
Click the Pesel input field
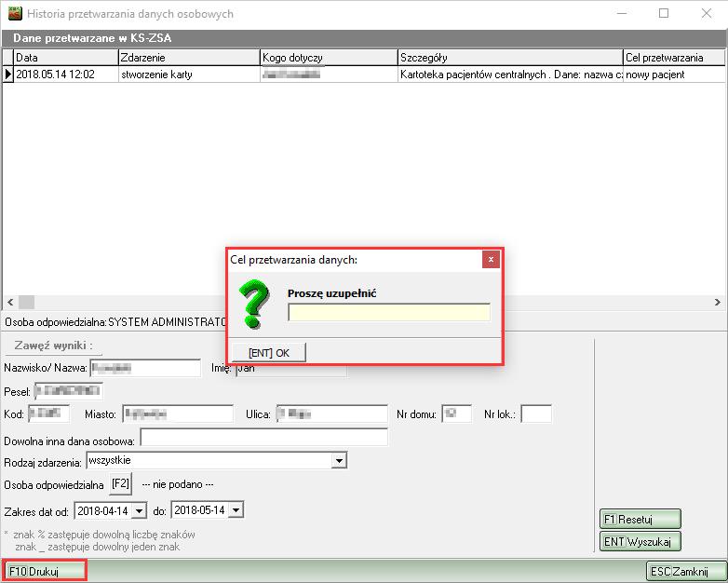[69, 391]
